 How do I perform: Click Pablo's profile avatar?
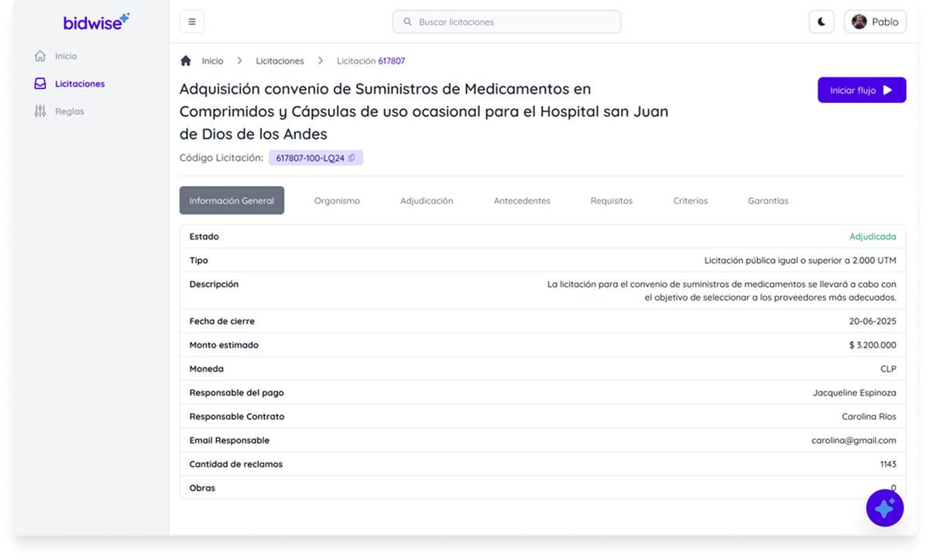[859, 22]
